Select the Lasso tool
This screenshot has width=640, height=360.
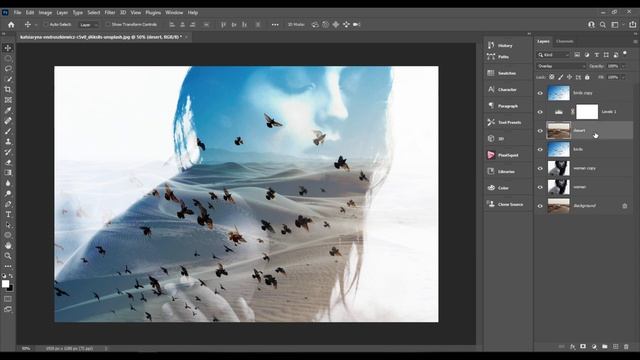point(8,69)
